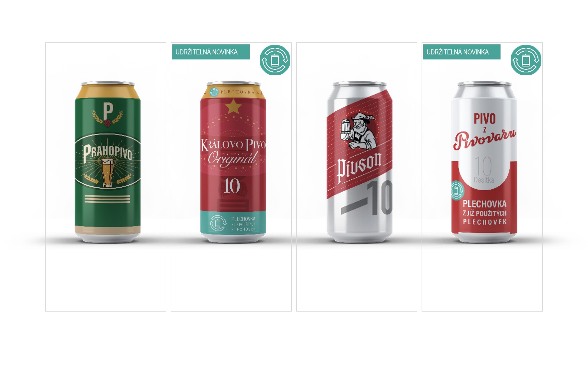
Task: Click the Plechovka z již použitých plechovek text on the red can
Action: point(485,212)
